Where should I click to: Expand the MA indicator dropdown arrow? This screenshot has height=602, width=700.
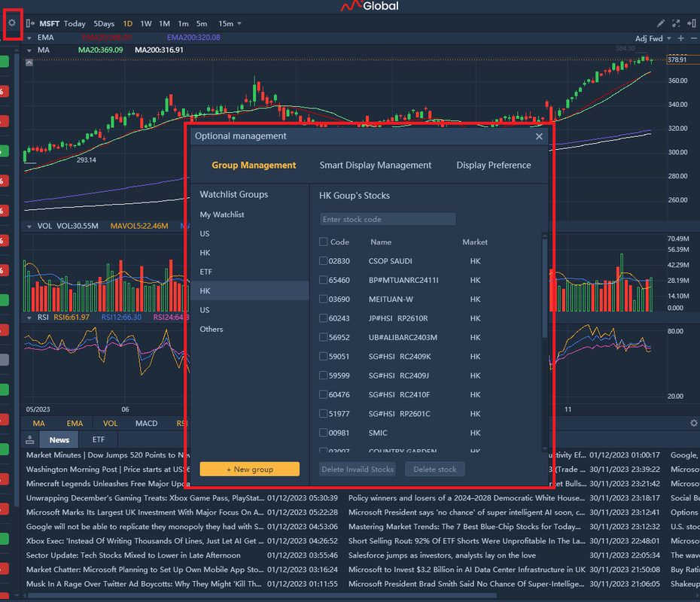point(29,50)
